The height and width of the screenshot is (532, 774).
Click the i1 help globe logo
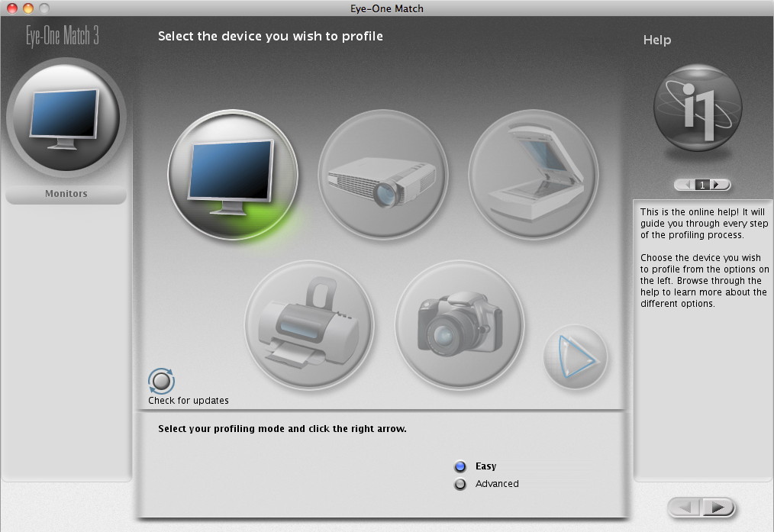pyautogui.click(x=698, y=108)
